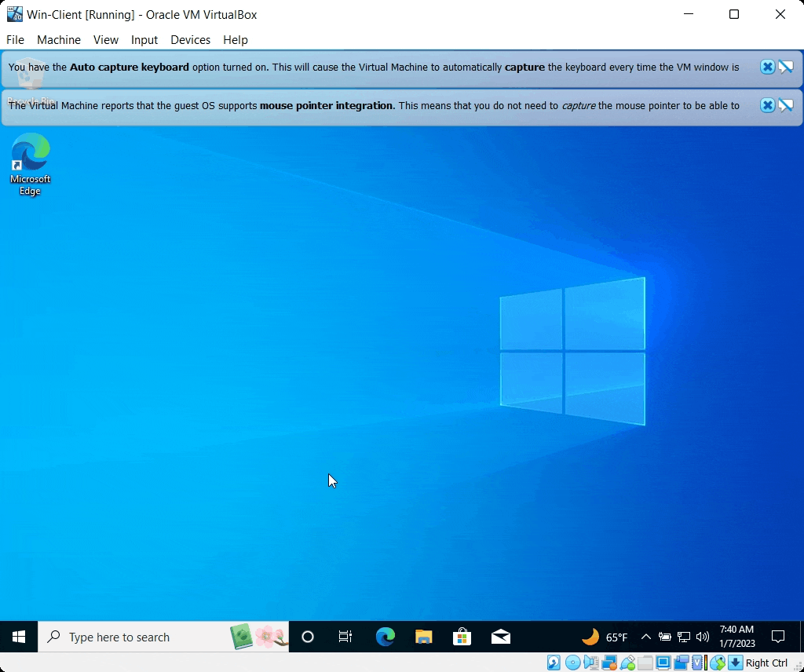Image resolution: width=804 pixels, height=672 pixels.
Task: Dismiss the Auto capture keyboard notification
Action: tap(767, 68)
